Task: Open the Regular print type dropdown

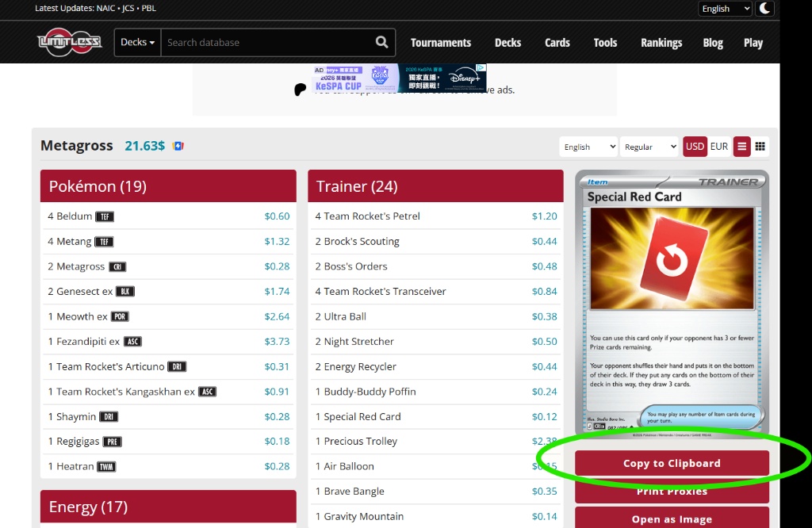Action: point(649,147)
